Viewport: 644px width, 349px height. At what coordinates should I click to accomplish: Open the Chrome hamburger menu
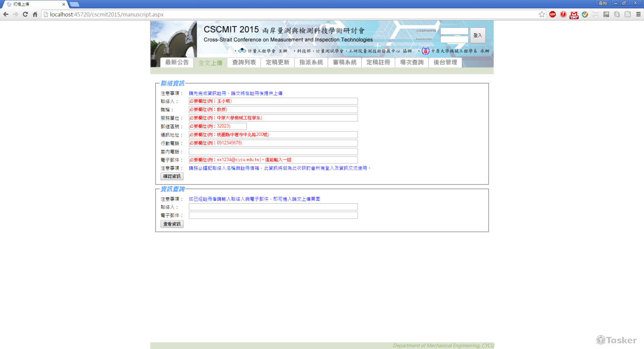coord(638,14)
